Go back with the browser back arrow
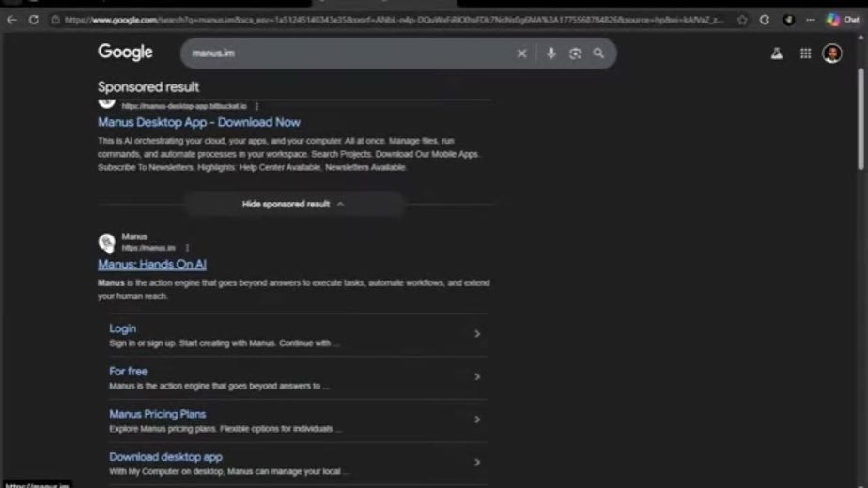 (x=11, y=20)
